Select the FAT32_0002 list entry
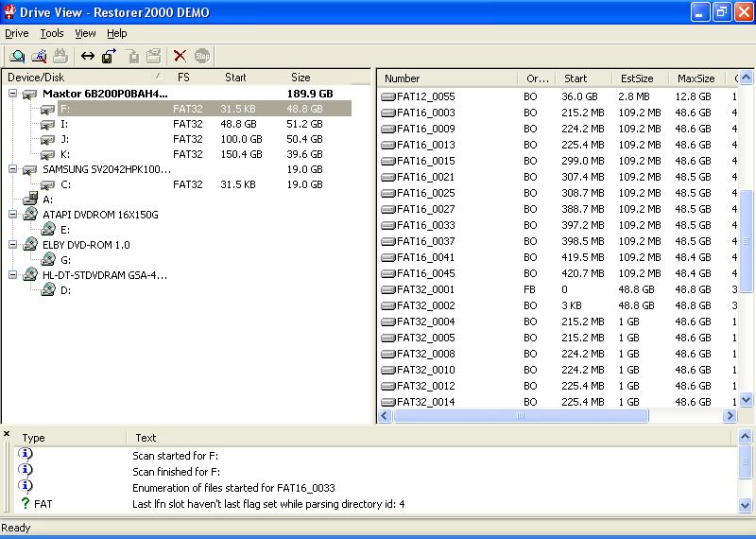 click(x=558, y=305)
